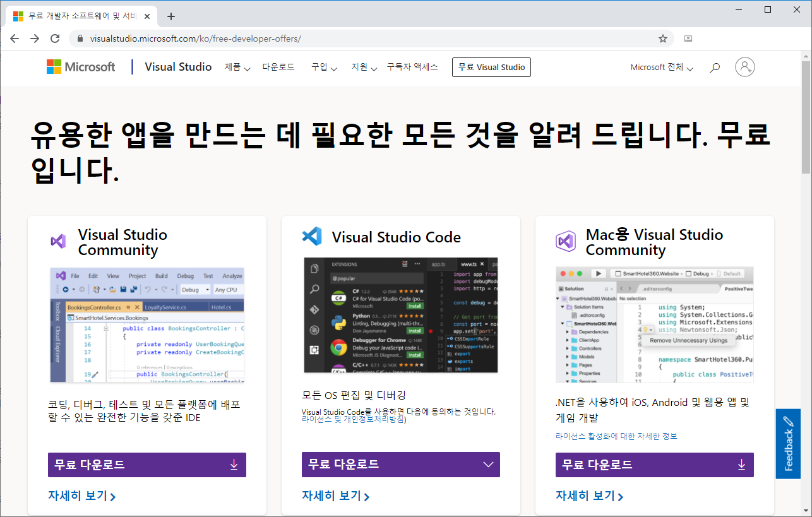Expand the 지원 menu
This screenshot has width=812, height=517.
click(364, 67)
